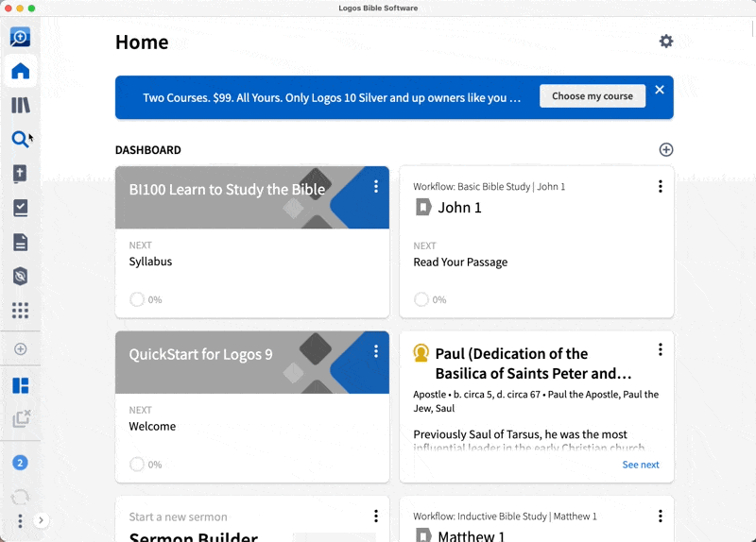Open the Docs page sidebar icon

pos(20,242)
